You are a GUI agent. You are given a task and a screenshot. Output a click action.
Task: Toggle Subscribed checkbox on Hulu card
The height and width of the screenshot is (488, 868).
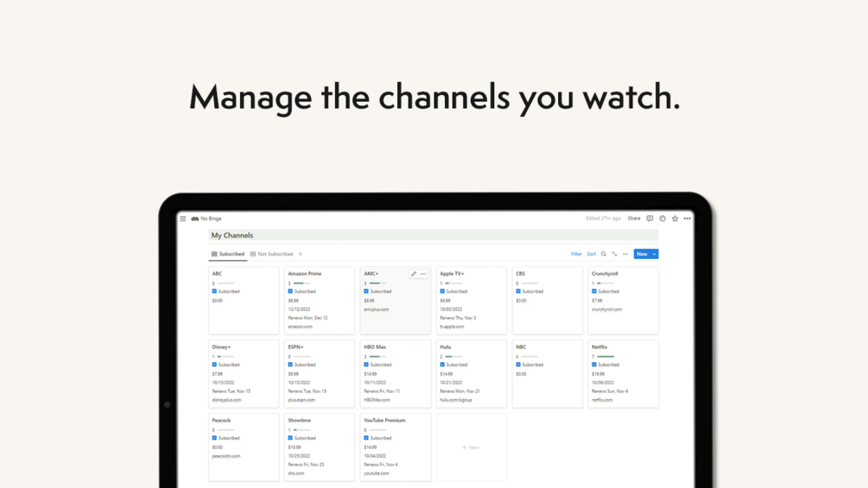click(442, 364)
